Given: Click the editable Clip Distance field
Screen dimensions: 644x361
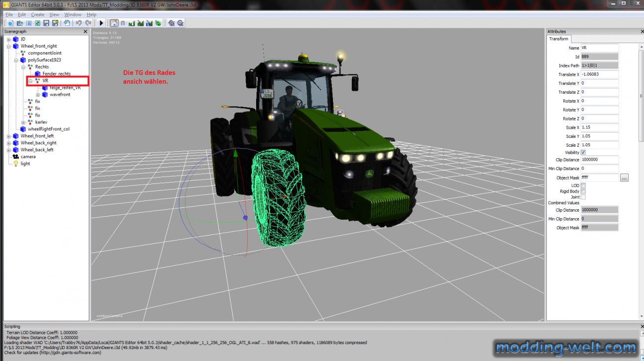Looking at the screenshot, I should [599, 160].
